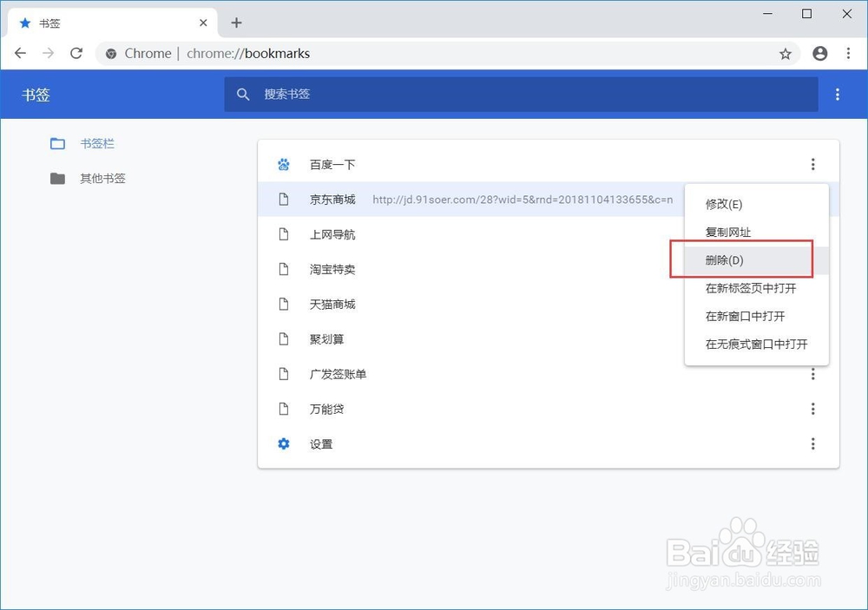Click the chrome://bookmarks address bar
868x610 pixels.
[447, 54]
